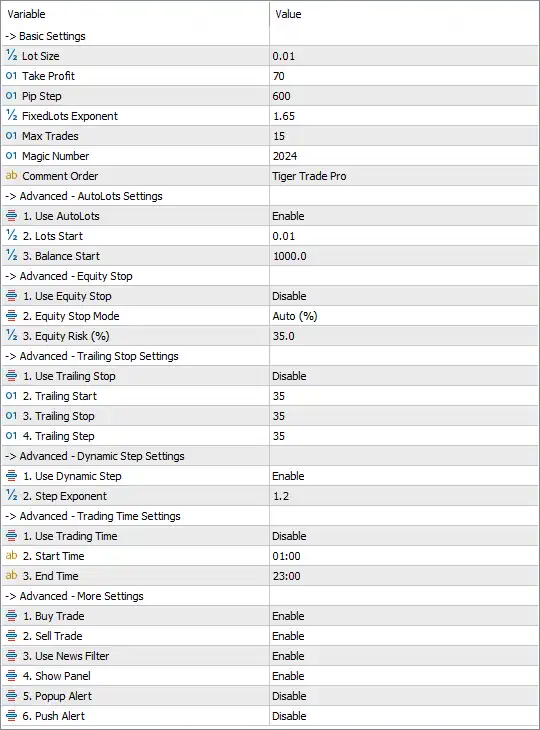This screenshot has width=540, height=730.
Task: Open the Buy Trade Enable value dropdown
Action: pyautogui.click(x=404, y=616)
